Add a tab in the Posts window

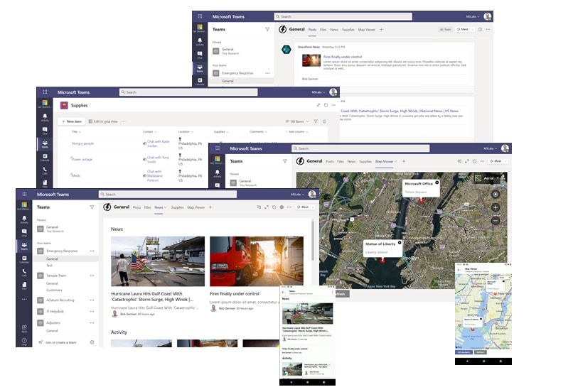pos(381,29)
